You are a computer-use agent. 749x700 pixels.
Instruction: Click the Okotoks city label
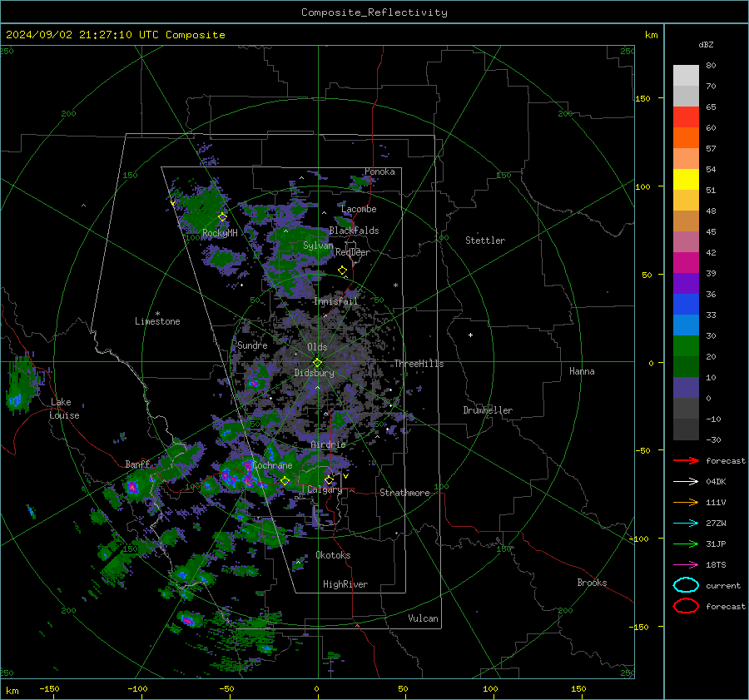[333, 555]
